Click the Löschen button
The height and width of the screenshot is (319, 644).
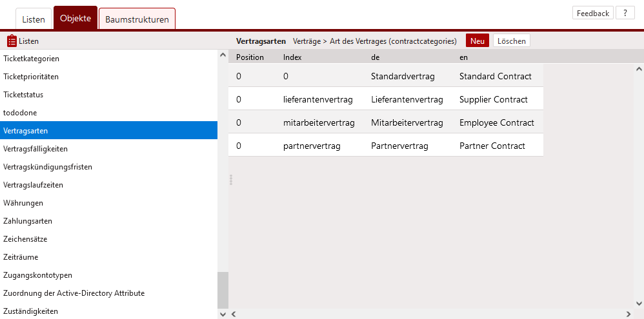[511, 41]
